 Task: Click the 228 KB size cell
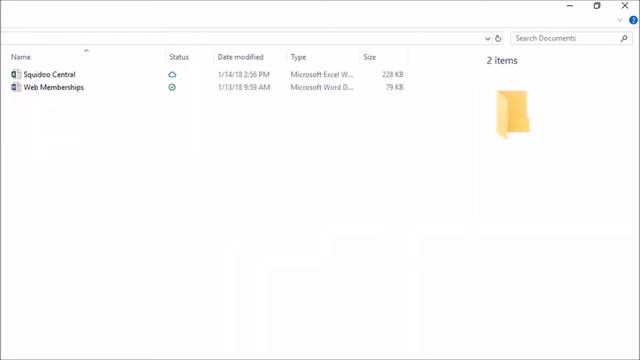point(393,75)
